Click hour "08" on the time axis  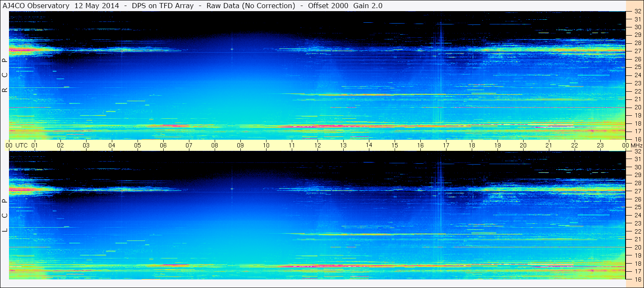(215, 145)
